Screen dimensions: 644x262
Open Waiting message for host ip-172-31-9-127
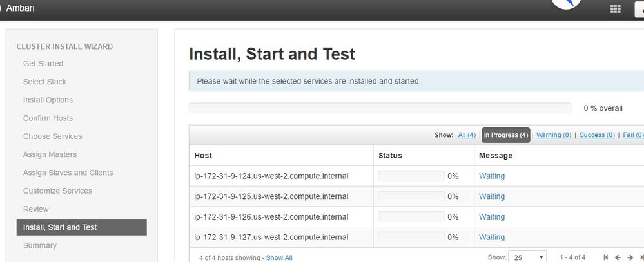(x=492, y=237)
